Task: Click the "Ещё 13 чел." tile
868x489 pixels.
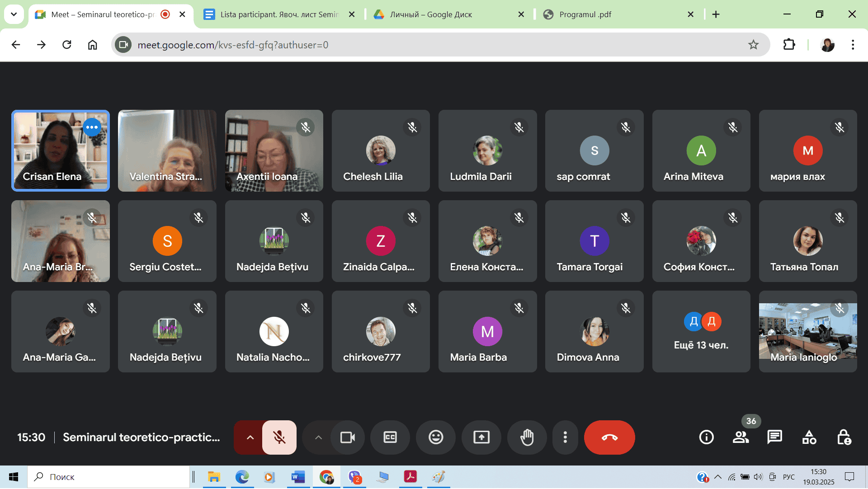Action: [701, 332]
